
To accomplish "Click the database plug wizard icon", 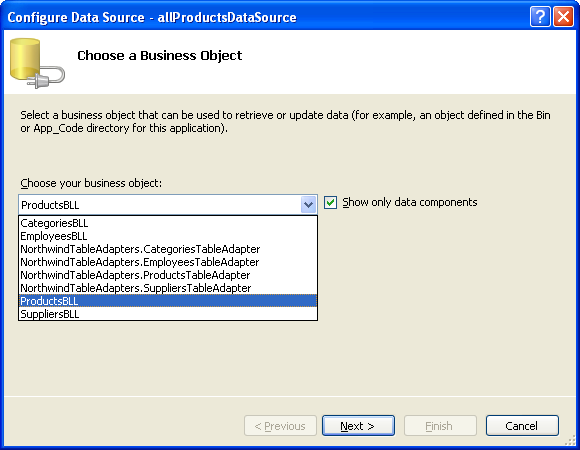I will (x=37, y=63).
